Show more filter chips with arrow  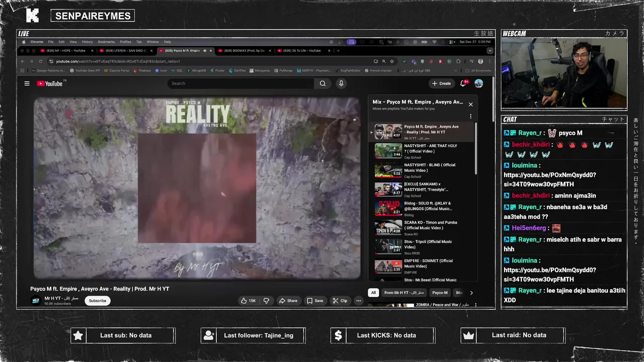(x=471, y=293)
